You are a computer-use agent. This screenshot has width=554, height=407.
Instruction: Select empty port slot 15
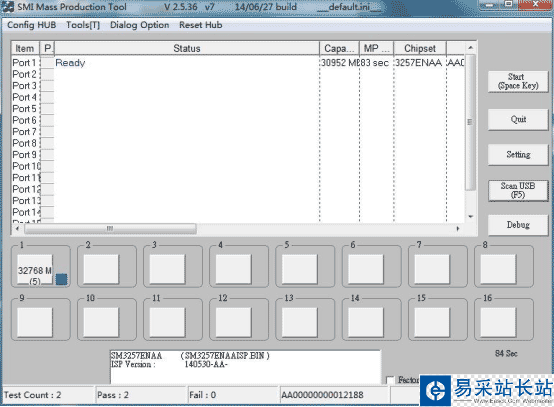pos(432,322)
